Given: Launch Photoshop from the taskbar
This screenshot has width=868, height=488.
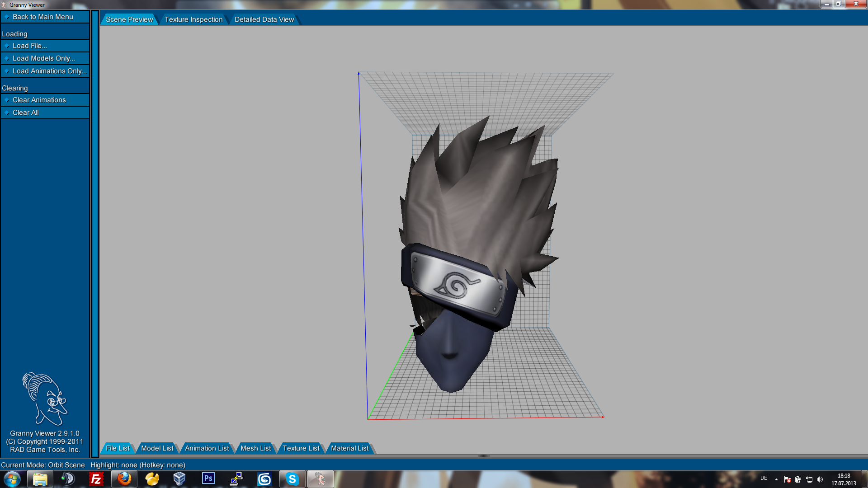Looking at the screenshot, I should pyautogui.click(x=208, y=479).
